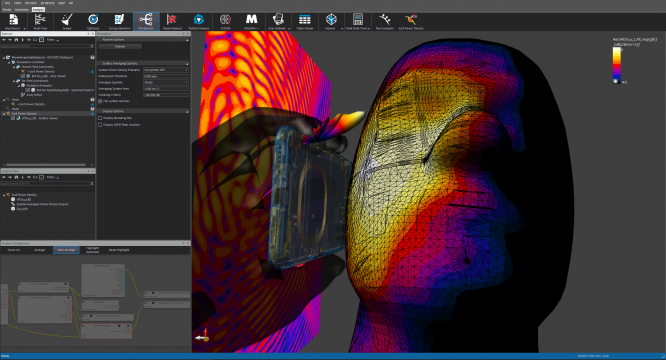Click the Gamming Criteria input field

click(166, 95)
